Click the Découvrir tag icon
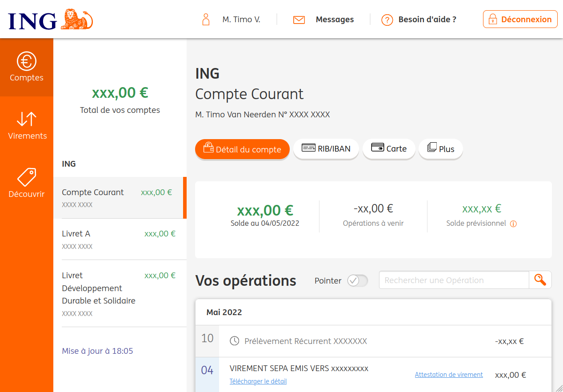563x392 pixels. (x=27, y=177)
